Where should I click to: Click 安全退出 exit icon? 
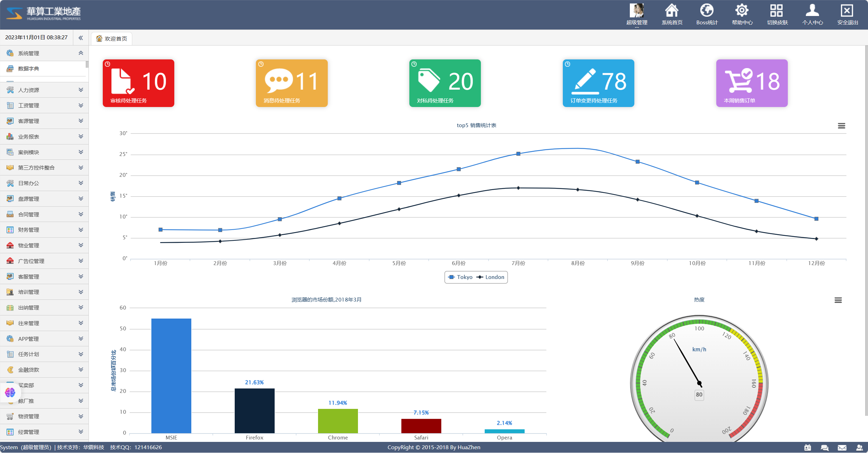tap(848, 10)
